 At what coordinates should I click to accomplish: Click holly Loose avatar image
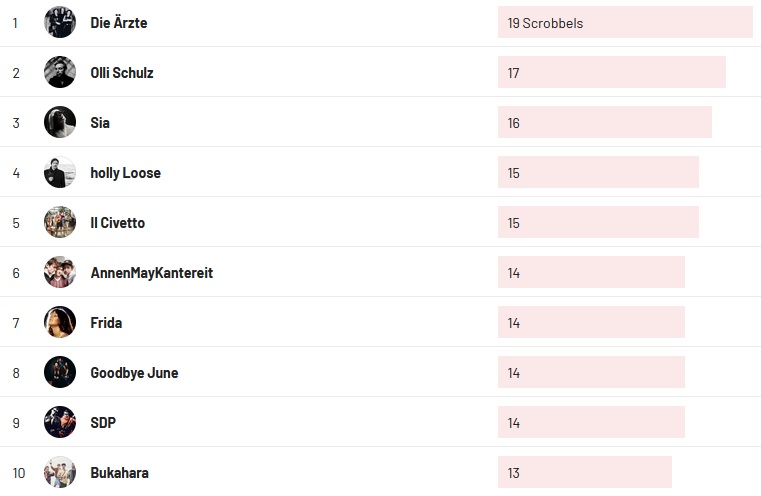(60, 172)
